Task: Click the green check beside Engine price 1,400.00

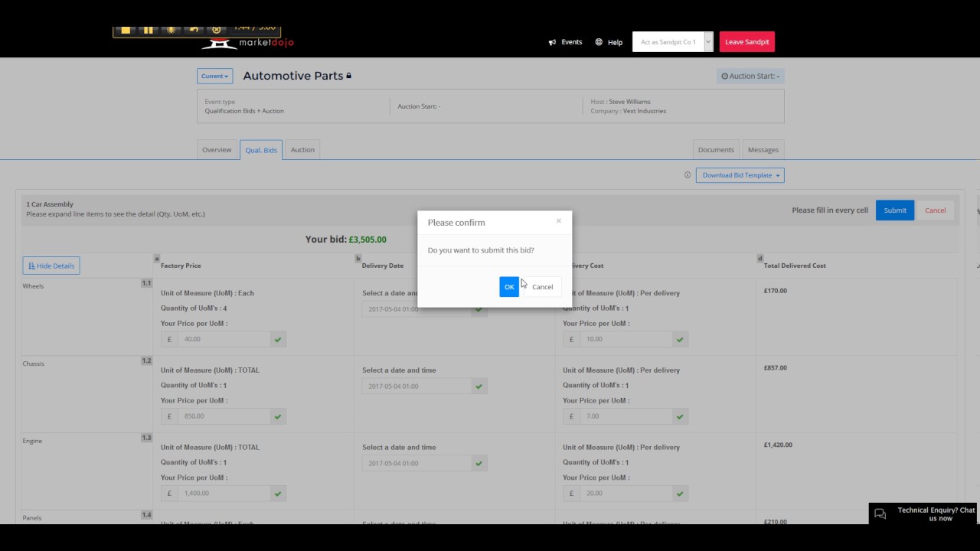Action: [278, 494]
